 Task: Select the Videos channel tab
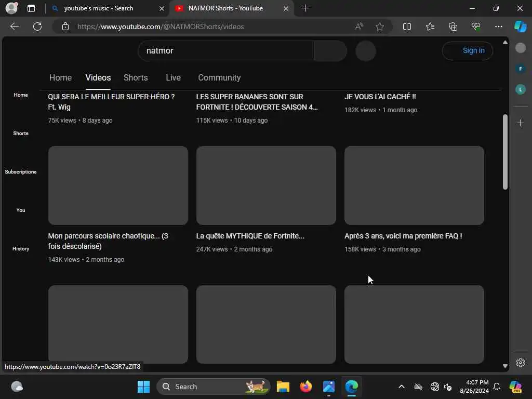tap(98, 78)
